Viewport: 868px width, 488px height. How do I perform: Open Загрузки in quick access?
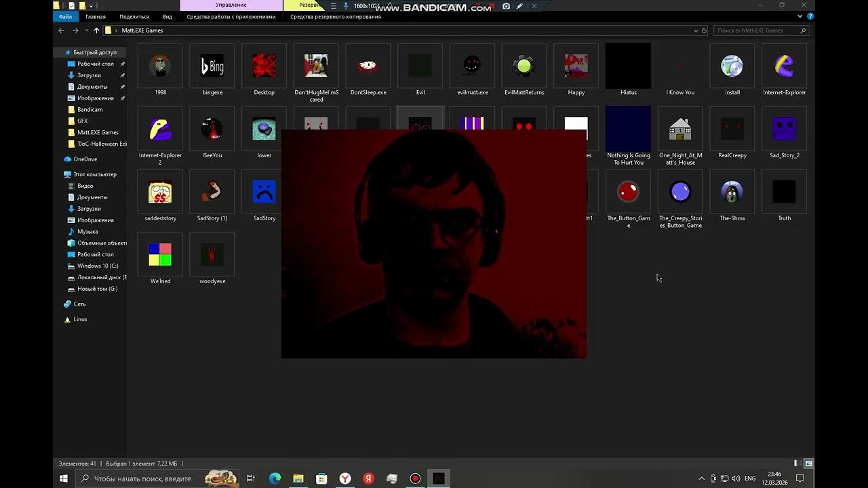tap(89, 75)
